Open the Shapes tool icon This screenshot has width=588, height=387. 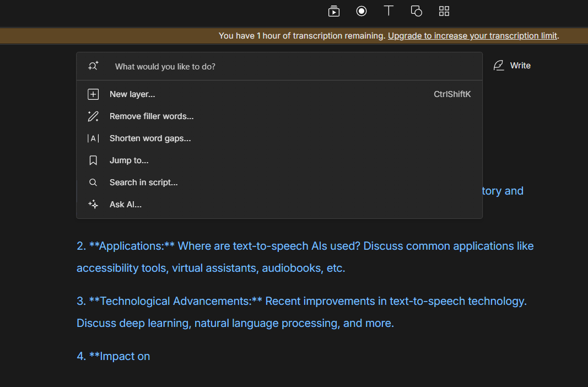pos(417,11)
